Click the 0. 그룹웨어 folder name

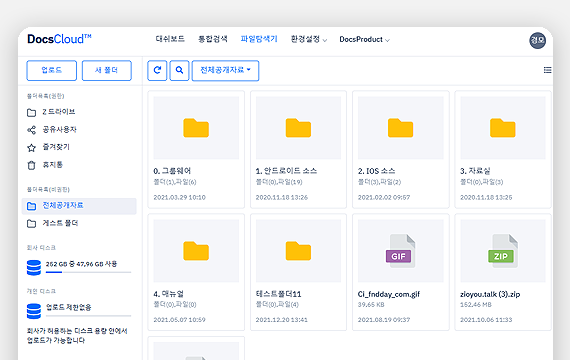[172, 171]
